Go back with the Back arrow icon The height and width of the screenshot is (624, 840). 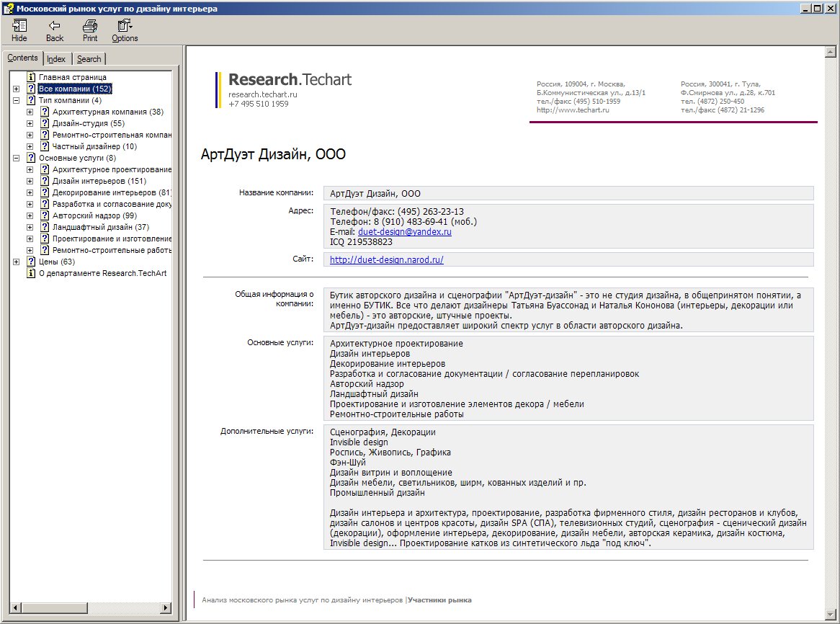pos(54,25)
